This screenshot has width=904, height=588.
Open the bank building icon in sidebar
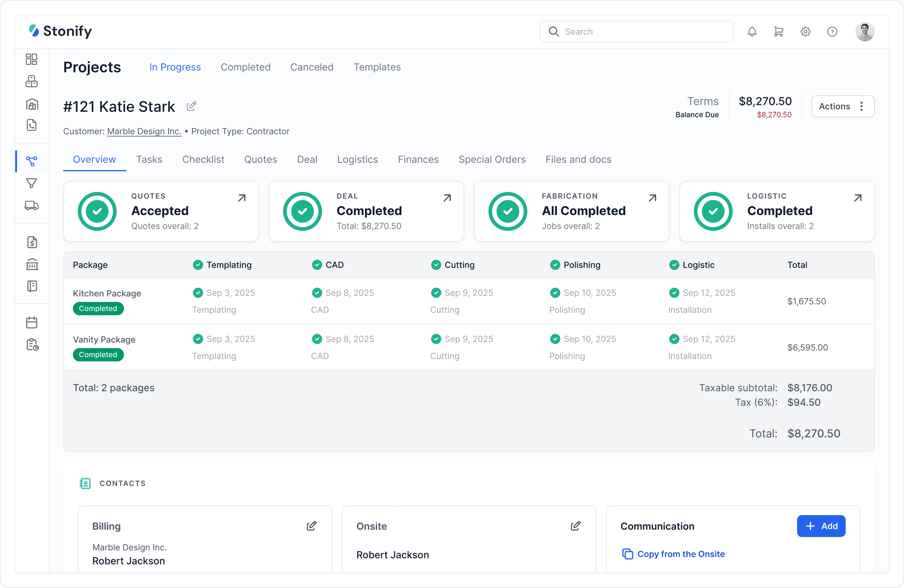(32, 264)
